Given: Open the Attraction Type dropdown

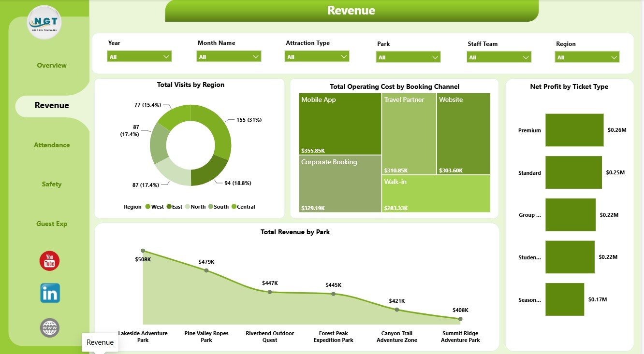Looking at the screenshot, I should 317,57.
